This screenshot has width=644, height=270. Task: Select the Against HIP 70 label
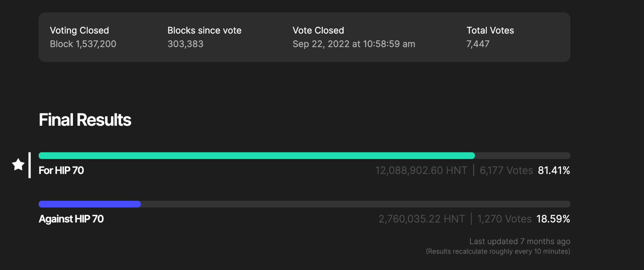click(x=71, y=219)
